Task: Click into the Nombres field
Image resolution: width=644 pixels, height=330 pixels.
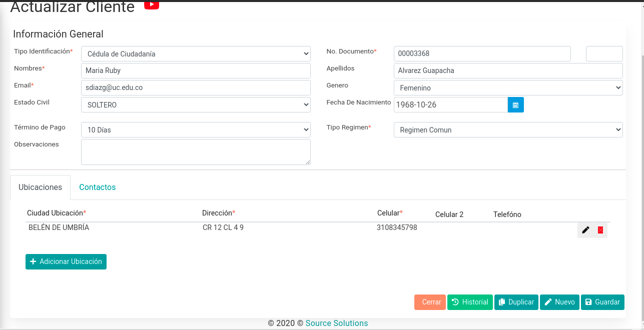Action: 196,71
